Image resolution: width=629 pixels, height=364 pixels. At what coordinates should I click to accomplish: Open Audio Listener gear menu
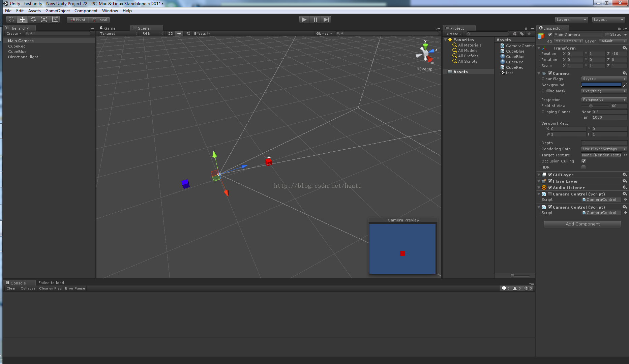pos(624,187)
